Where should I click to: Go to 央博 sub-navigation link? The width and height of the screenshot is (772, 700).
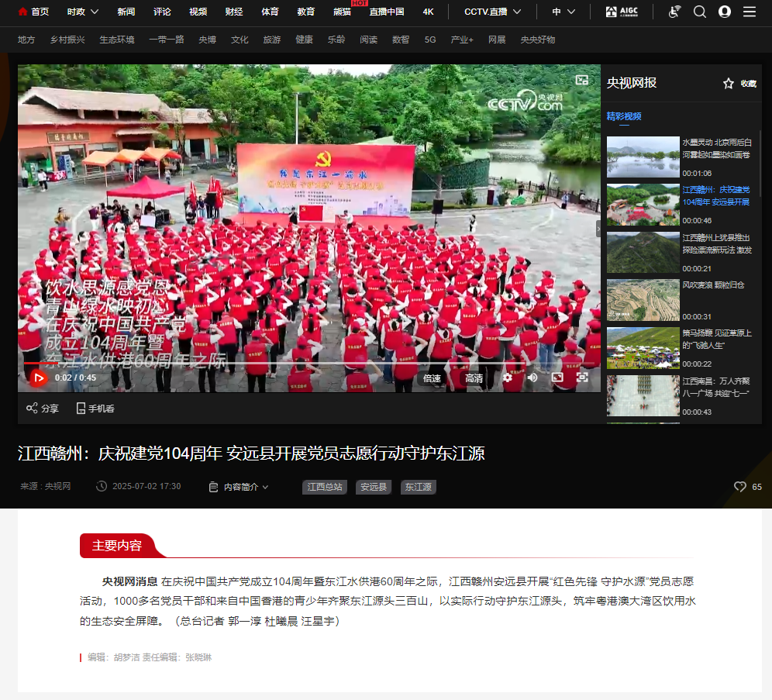tap(207, 40)
